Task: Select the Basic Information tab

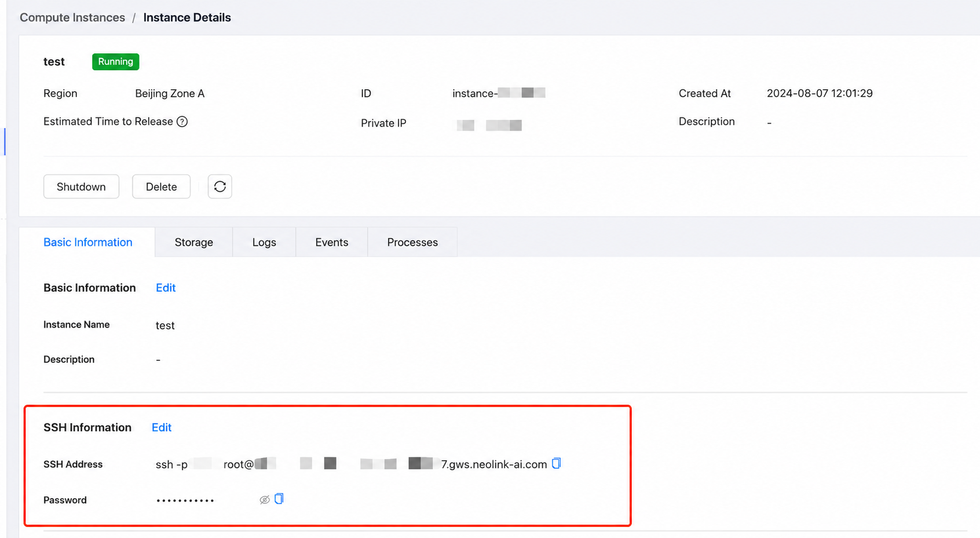Action: [88, 242]
